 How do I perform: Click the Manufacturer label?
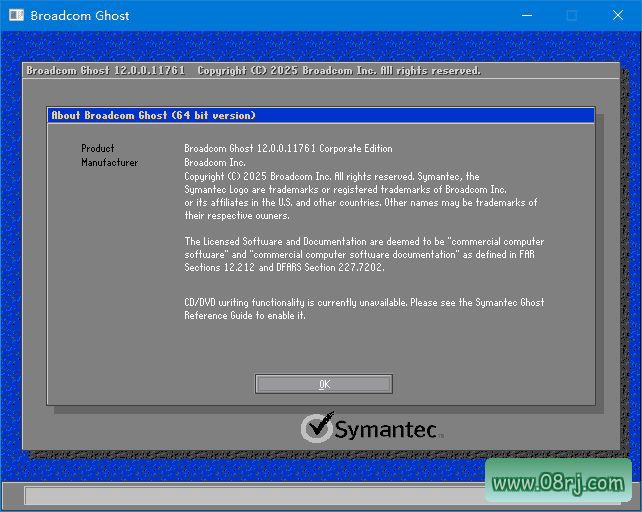[x=110, y=162]
